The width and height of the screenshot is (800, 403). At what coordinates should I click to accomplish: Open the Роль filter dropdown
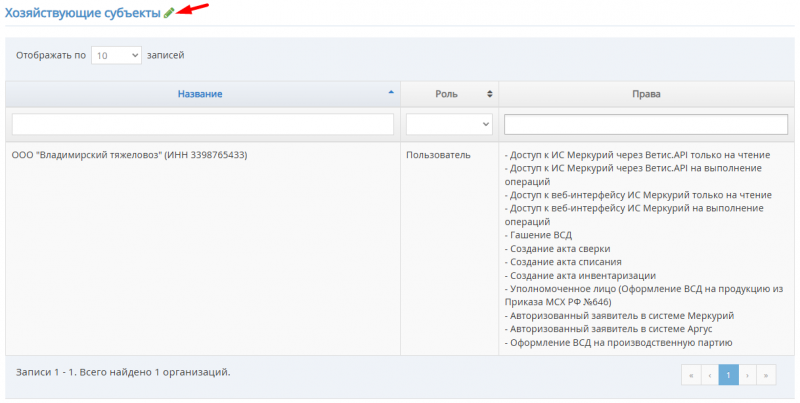click(449, 124)
